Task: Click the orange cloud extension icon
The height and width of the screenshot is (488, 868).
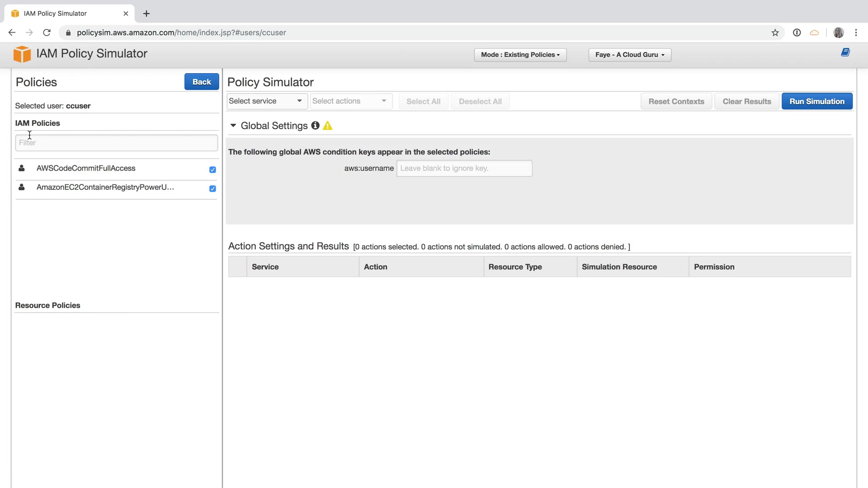Action: pyautogui.click(x=814, y=33)
